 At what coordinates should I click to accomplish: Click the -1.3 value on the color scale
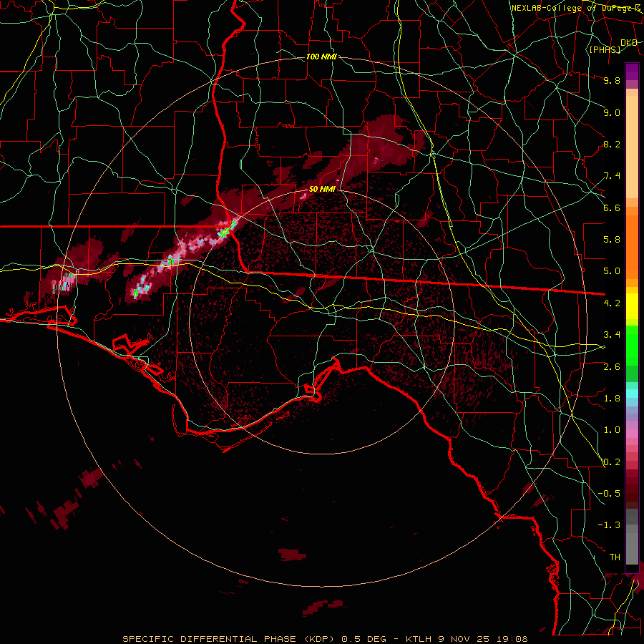(x=609, y=525)
